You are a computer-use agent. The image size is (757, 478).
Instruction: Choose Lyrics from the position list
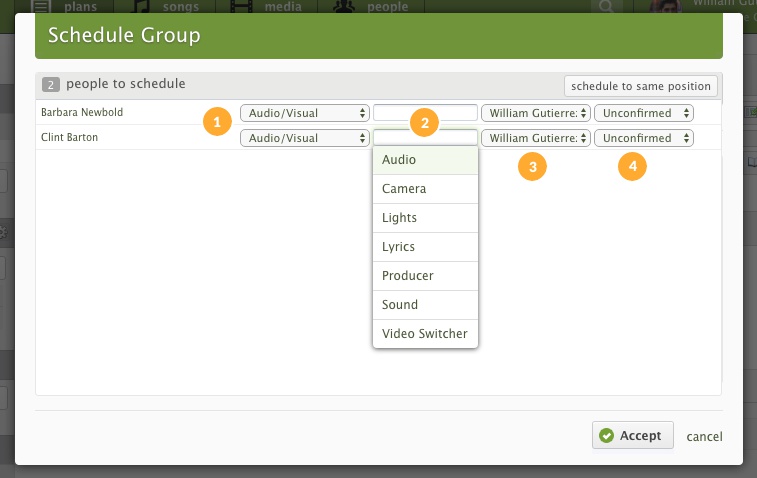tap(425, 247)
